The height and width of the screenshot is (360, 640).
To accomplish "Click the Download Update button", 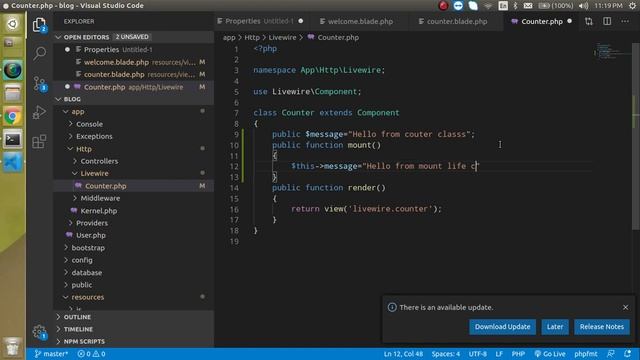I will coord(502,327).
